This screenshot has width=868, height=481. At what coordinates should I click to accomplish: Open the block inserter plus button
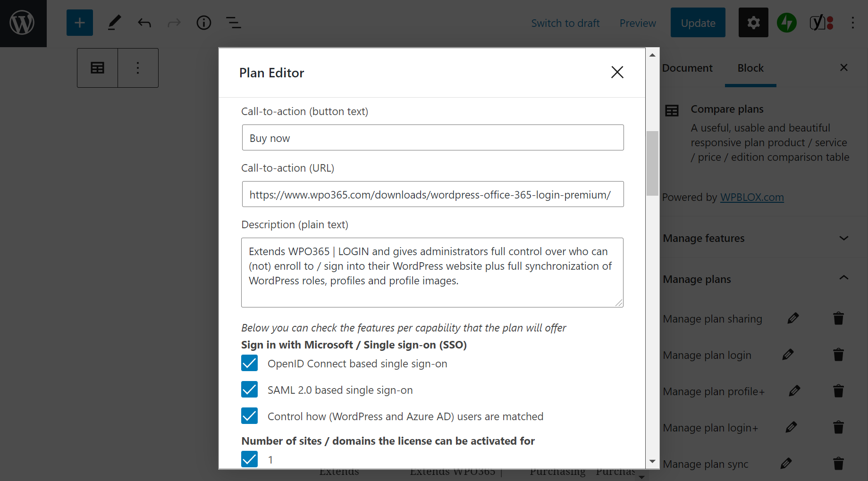[x=80, y=23]
